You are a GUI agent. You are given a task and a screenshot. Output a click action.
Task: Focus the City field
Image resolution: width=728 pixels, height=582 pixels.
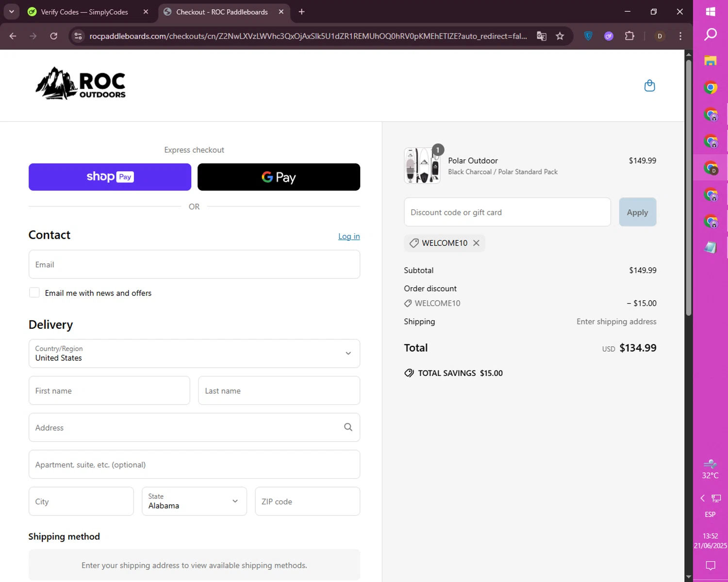click(x=81, y=501)
